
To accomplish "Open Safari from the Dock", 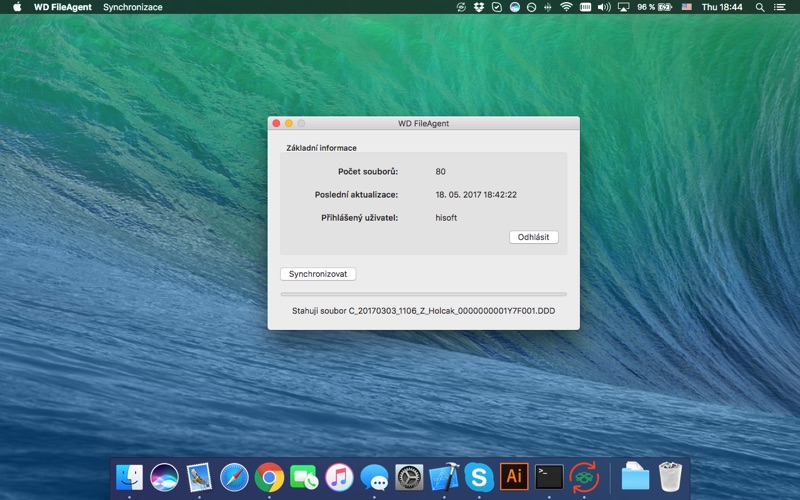I will 234,477.
